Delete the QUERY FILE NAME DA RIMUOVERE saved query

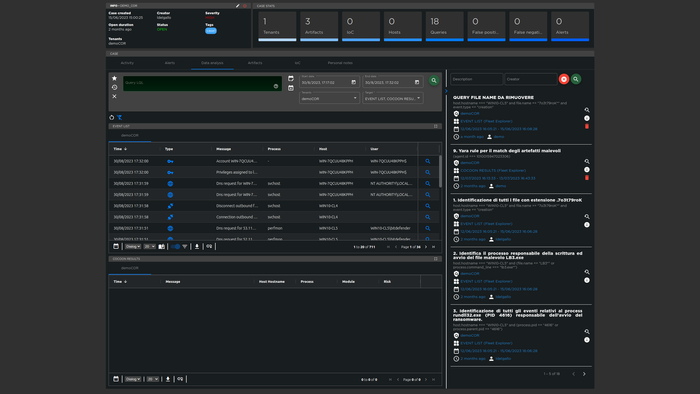[587, 126]
